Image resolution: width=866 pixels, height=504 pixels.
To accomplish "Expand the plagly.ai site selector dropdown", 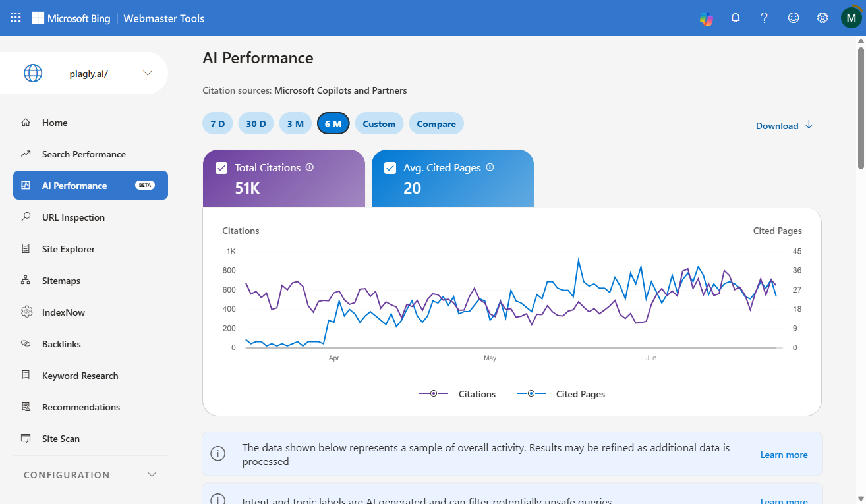I will pyautogui.click(x=148, y=73).
